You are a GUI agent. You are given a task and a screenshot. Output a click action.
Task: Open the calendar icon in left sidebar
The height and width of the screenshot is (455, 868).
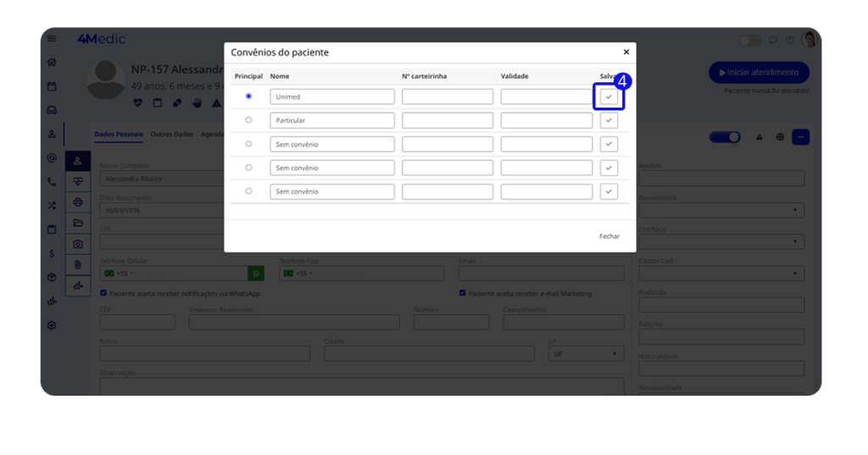click(x=52, y=86)
